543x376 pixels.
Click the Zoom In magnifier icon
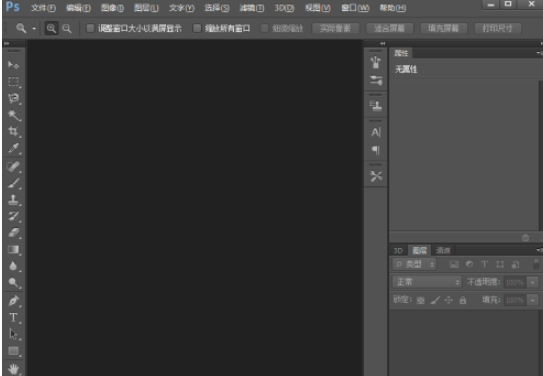pos(51,28)
